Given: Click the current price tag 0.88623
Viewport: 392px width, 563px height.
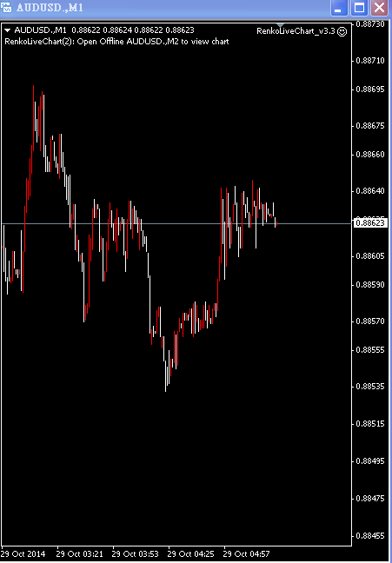Looking at the screenshot, I should [x=370, y=223].
